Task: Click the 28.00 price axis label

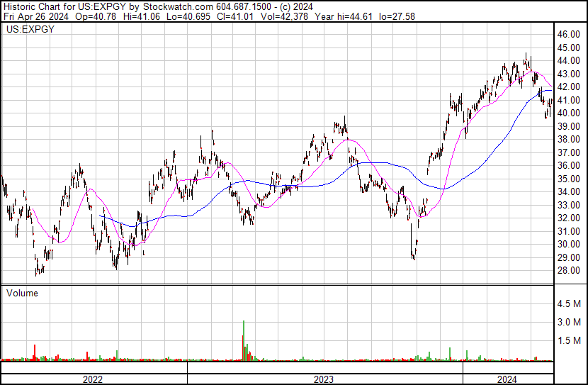Action: [x=568, y=271]
